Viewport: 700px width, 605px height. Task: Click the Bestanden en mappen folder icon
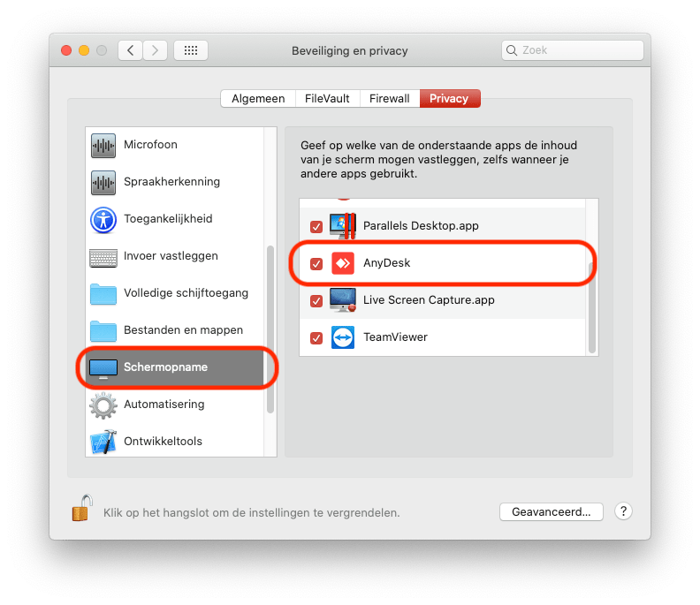(103, 331)
